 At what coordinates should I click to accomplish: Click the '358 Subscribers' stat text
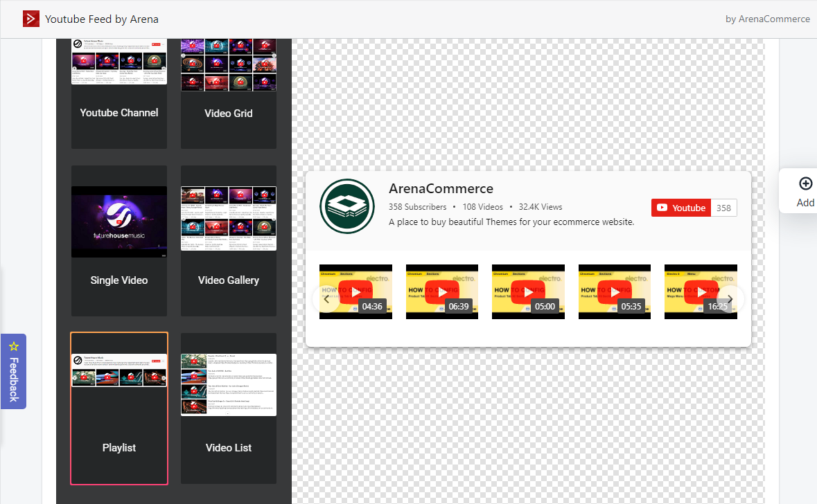[x=417, y=207]
